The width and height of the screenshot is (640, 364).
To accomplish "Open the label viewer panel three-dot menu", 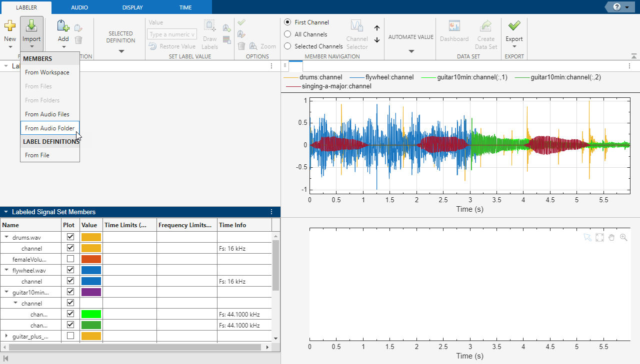I will click(x=271, y=66).
